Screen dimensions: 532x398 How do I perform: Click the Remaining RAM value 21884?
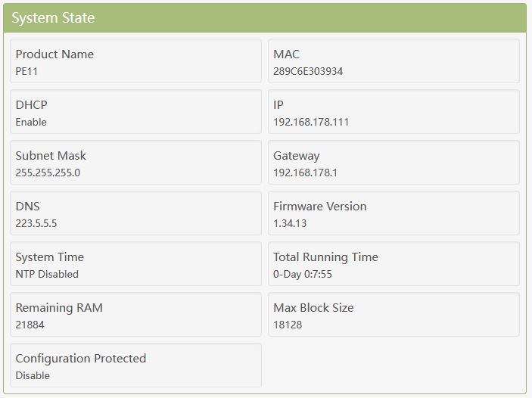point(30,325)
